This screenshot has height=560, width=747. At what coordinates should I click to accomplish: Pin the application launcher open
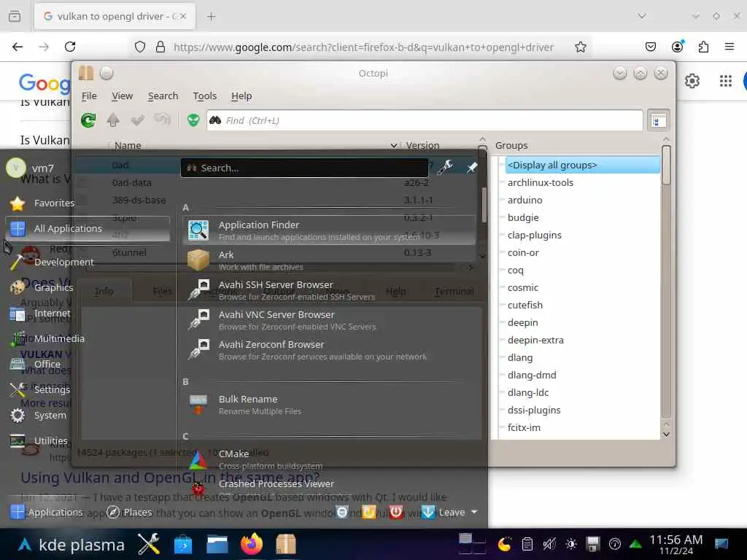coord(472,168)
